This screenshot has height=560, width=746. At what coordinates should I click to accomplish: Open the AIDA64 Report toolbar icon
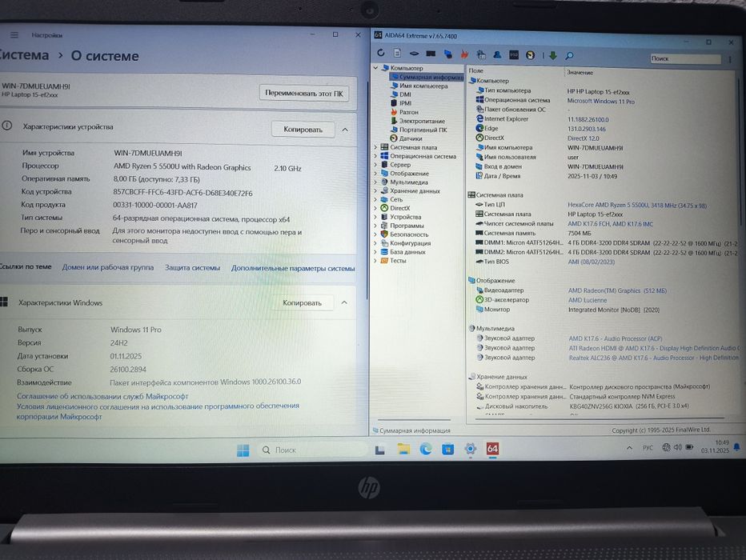tap(397, 53)
